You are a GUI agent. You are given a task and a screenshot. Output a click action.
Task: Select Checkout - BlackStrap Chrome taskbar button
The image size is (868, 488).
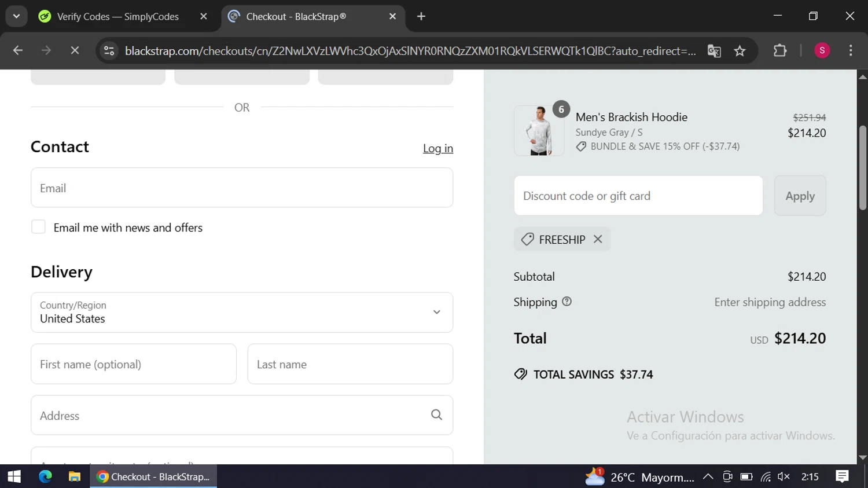[153, 476]
